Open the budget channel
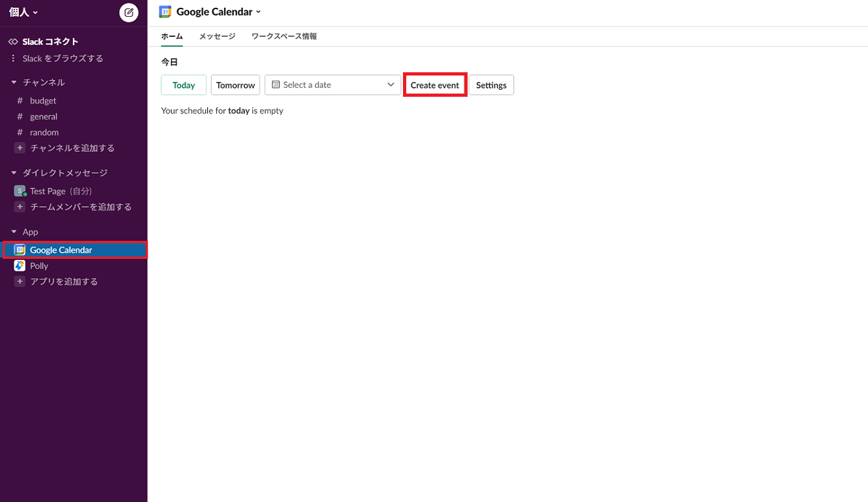Viewport: 868px width, 502px height. 43,101
